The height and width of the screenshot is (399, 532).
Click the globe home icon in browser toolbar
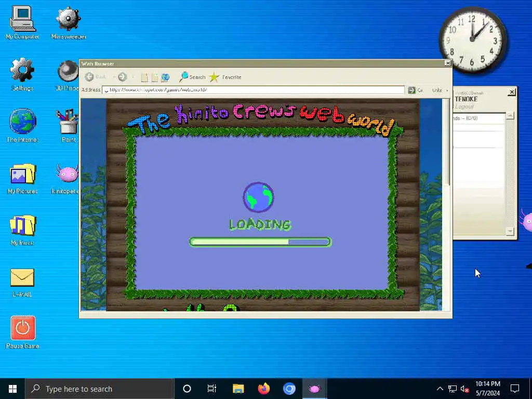pyautogui.click(x=165, y=77)
